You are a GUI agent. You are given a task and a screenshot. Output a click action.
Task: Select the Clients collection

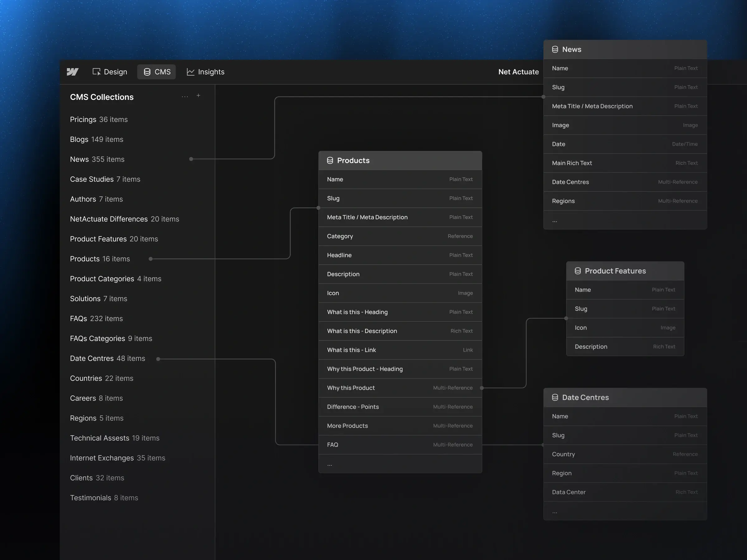tap(97, 478)
